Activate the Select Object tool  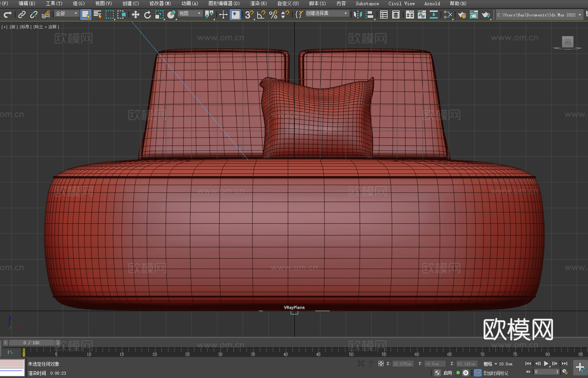pyautogui.click(x=86, y=14)
